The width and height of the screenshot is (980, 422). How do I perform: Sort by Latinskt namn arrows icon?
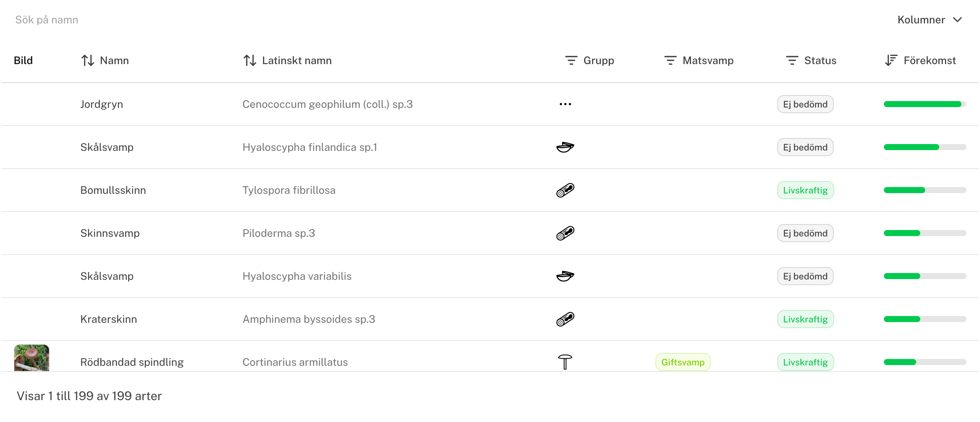[250, 60]
